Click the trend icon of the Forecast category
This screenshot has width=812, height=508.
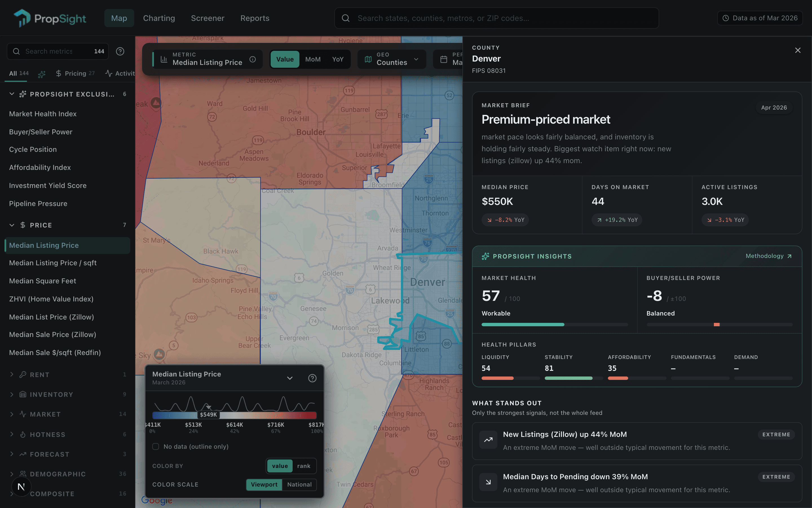pos(23,454)
